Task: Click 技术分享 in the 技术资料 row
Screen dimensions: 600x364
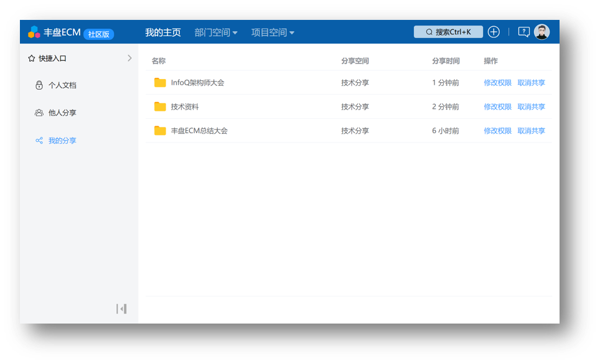Action: pos(355,106)
